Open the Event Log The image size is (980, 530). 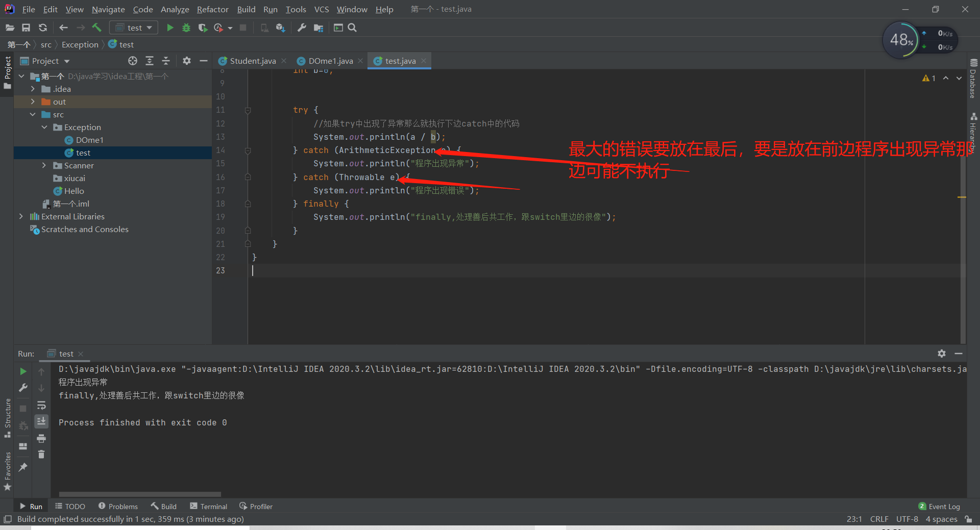coord(939,507)
